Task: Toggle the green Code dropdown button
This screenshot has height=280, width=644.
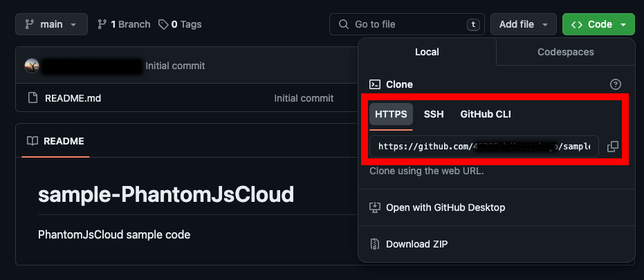Action: 599,24
